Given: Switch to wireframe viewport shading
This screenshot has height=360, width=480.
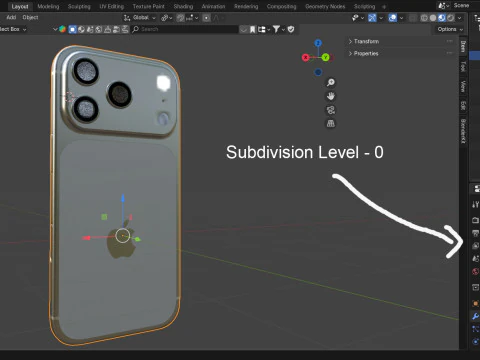Looking at the screenshot, I should coord(424,18).
